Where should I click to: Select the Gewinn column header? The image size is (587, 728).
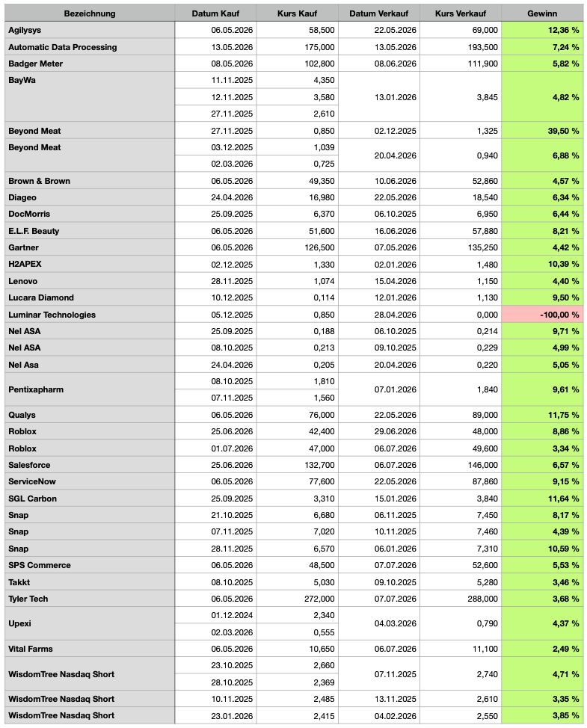click(542, 13)
